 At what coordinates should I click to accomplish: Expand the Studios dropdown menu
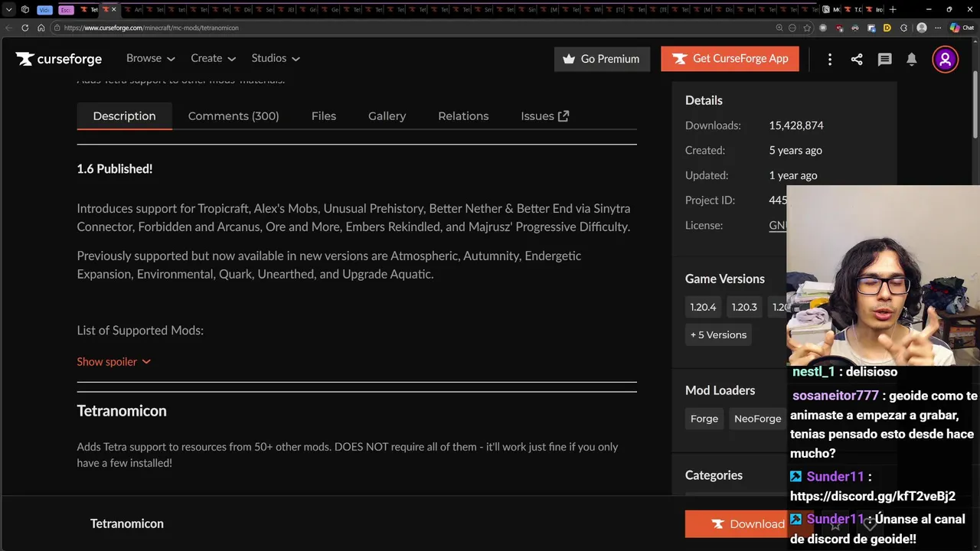click(x=276, y=58)
